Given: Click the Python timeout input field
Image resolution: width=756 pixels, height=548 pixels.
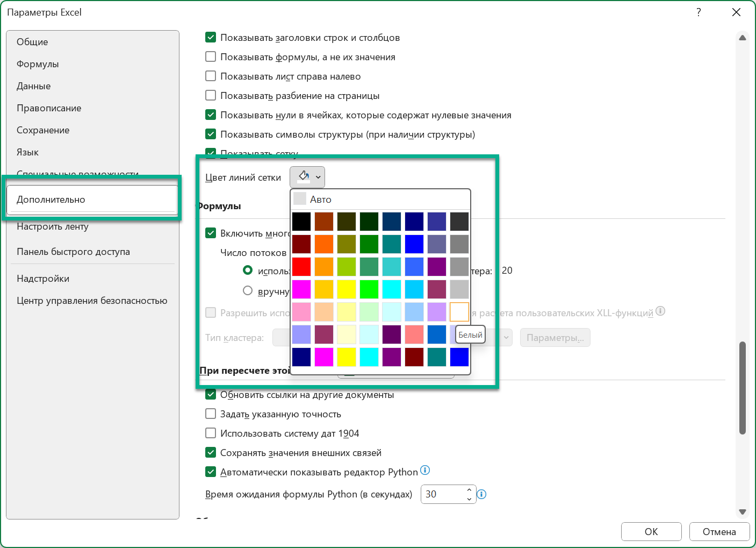Looking at the screenshot, I should 443,494.
